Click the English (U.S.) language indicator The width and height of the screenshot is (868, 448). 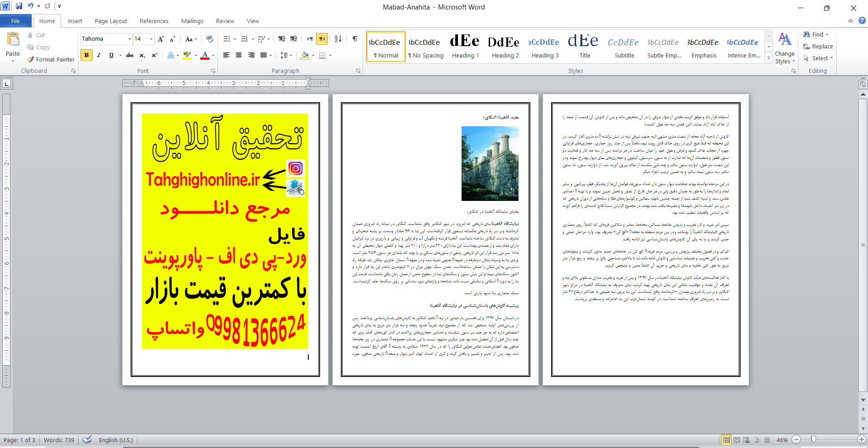pyautogui.click(x=116, y=440)
